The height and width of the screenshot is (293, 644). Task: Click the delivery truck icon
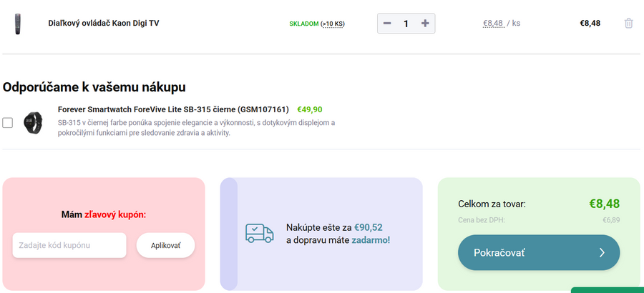260,233
